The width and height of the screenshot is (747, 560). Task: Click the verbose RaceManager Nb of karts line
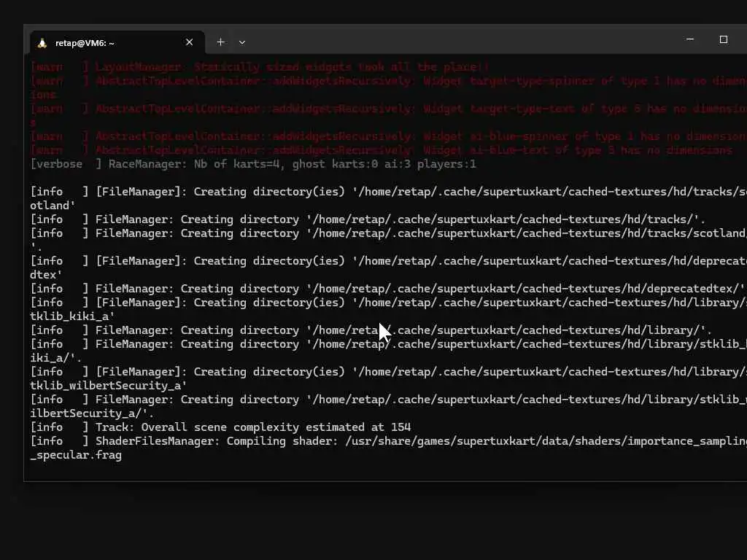[253, 164]
